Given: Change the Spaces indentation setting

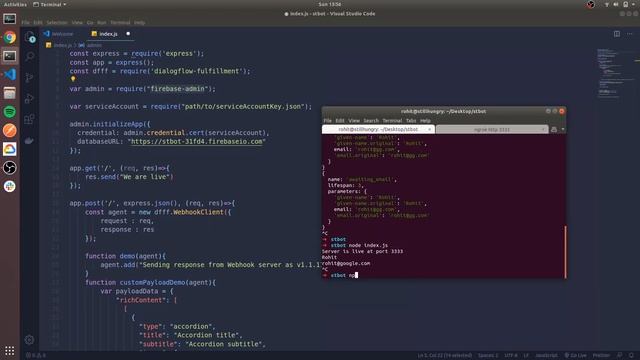Looking at the screenshot, I should tap(488, 356).
